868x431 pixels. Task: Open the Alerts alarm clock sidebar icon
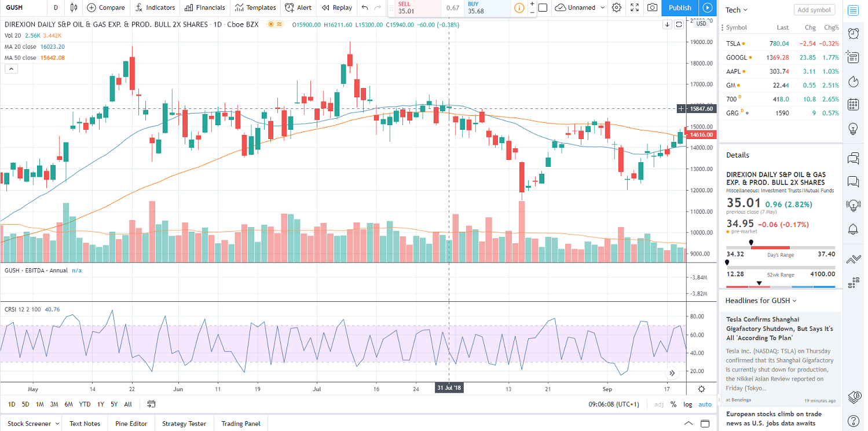(x=853, y=34)
